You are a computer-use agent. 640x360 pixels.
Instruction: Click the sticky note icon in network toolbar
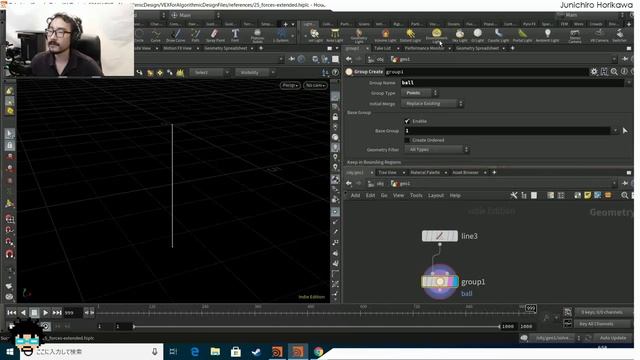click(587, 196)
